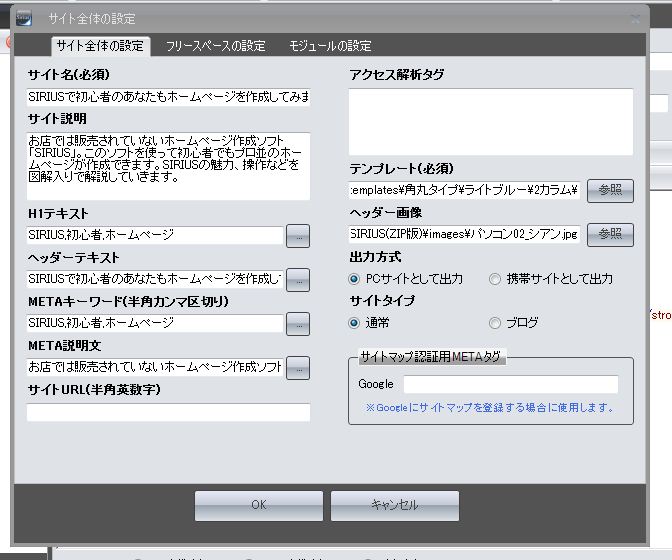Switch to フリースペースの設定 tab
The image size is (672, 560).
tap(216, 46)
